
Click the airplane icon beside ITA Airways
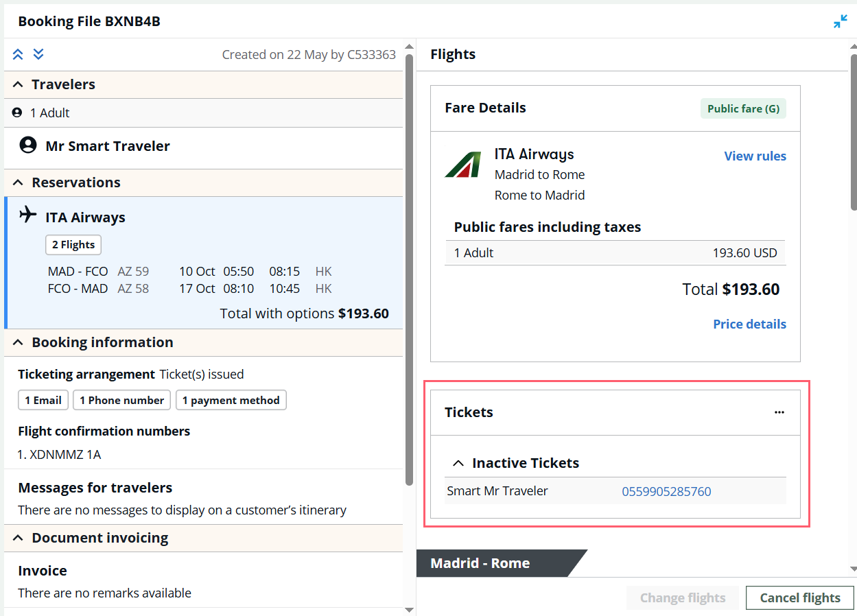[27, 214]
